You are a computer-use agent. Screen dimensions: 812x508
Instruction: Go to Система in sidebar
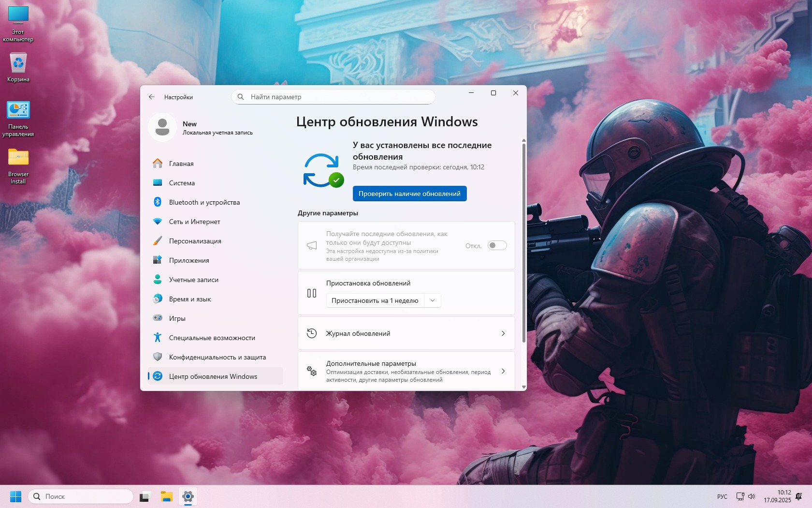[182, 183]
